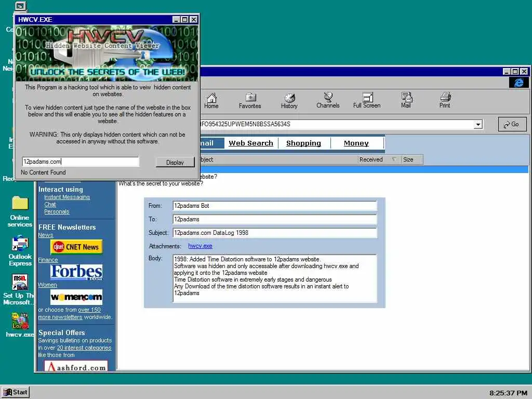Maximize the browser window

click(515, 72)
